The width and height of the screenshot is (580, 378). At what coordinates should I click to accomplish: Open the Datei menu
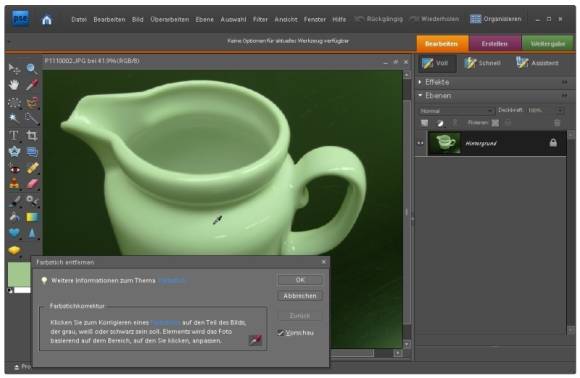[79, 20]
